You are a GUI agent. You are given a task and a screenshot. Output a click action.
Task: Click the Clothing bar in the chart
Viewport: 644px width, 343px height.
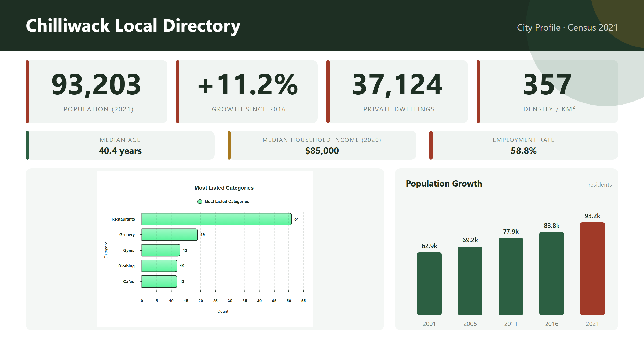coord(159,266)
